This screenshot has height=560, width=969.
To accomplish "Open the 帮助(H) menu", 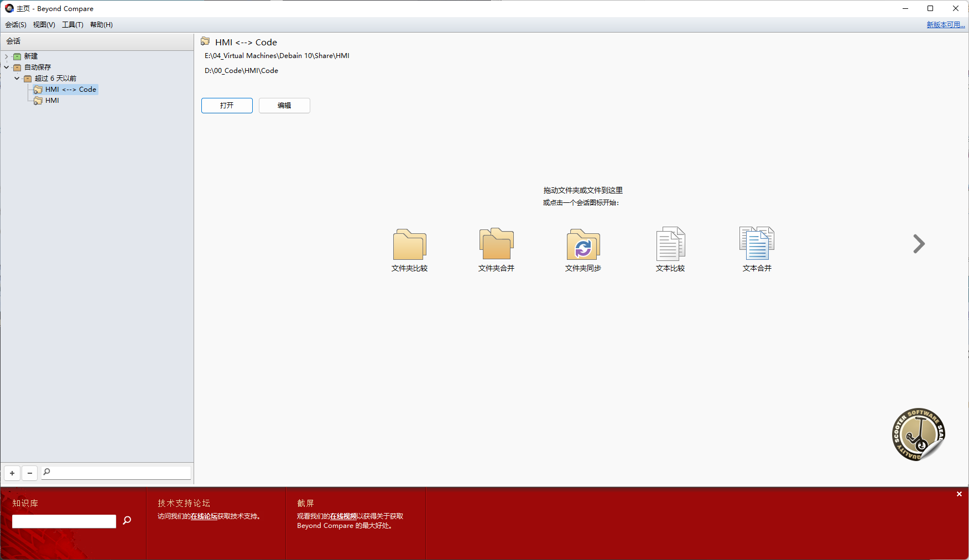I will (101, 25).
